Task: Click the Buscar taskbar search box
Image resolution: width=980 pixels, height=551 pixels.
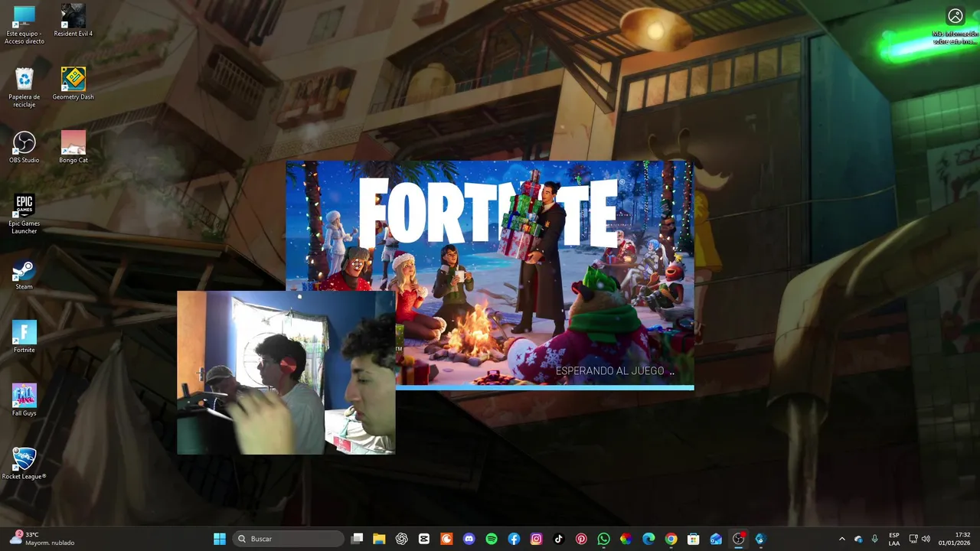Action: click(288, 539)
